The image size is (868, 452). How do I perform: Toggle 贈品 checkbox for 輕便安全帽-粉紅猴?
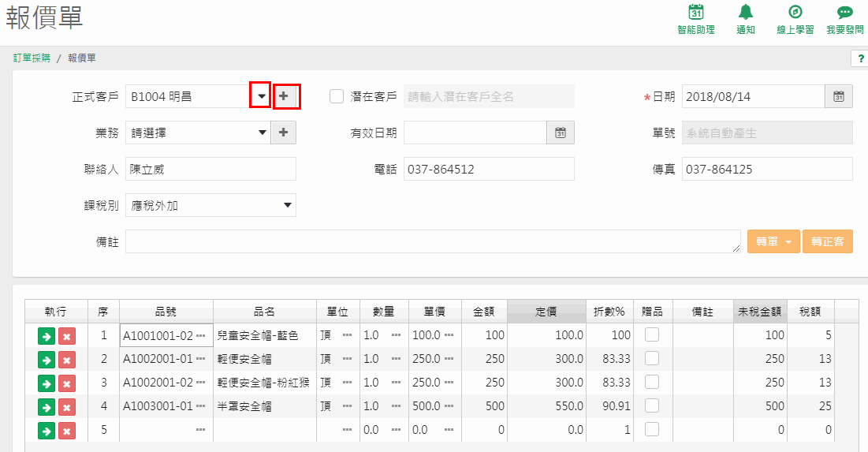pyautogui.click(x=652, y=383)
